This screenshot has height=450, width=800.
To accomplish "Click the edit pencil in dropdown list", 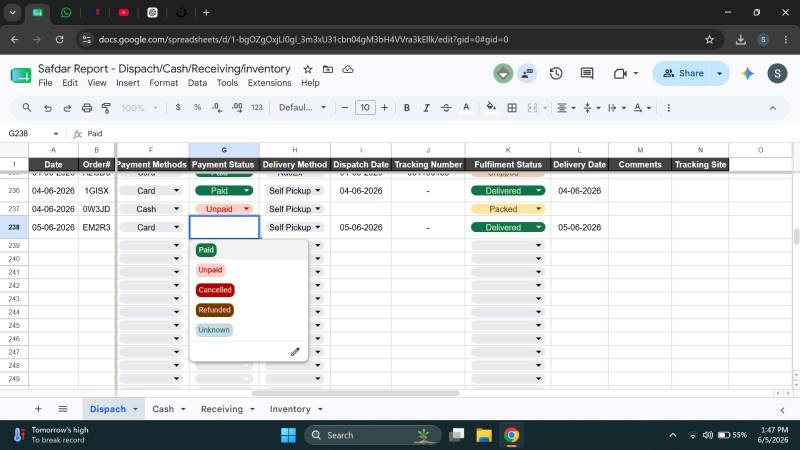I will click(x=295, y=352).
